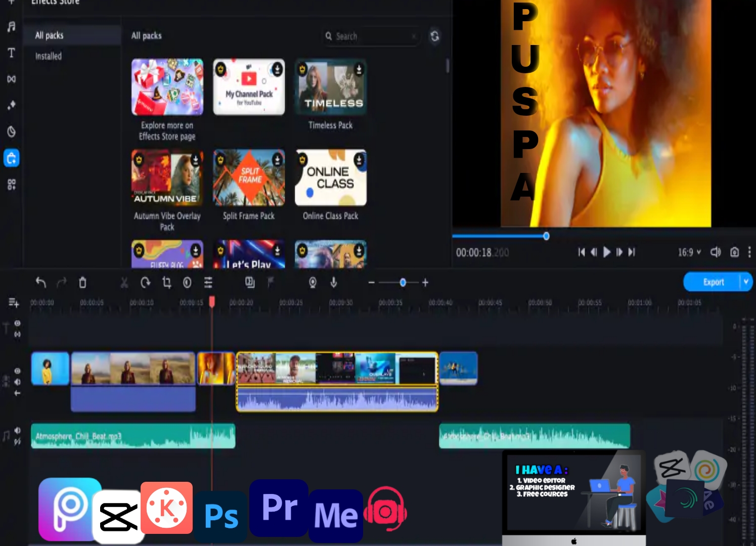Open the Transitions panel in sidebar
The image size is (756, 546).
pyautogui.click(x=11, y=79)
